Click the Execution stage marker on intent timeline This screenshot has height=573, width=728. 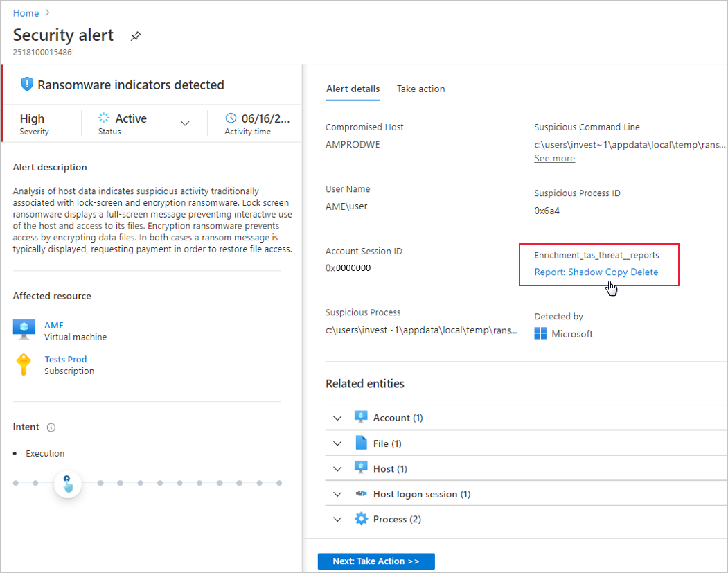tap(67, 483)
